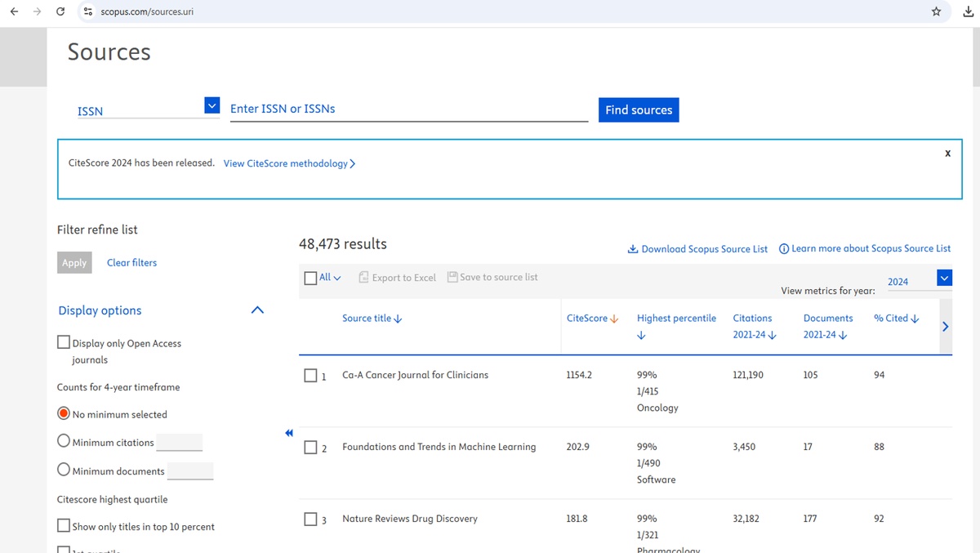980x553 pixels.
Task: Select No minimum selected radio button
Action: [64, 414]
